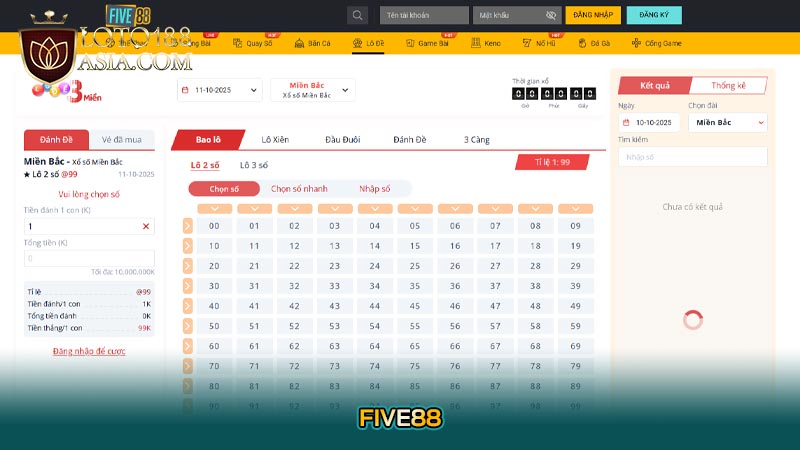
Task: Click the ĐĂNG NHẬP button
Action: tap(593, 15)
